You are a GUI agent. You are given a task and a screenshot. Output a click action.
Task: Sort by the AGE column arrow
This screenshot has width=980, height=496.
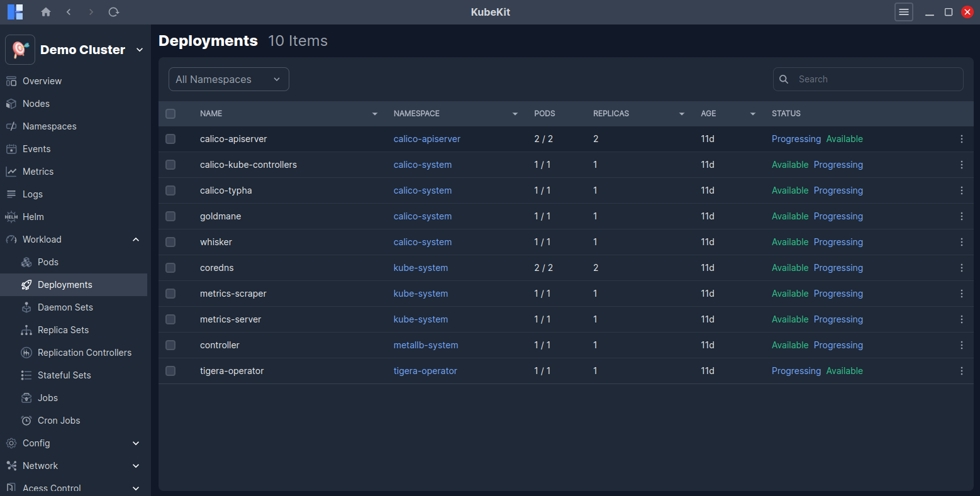click(x=752, y=114)
